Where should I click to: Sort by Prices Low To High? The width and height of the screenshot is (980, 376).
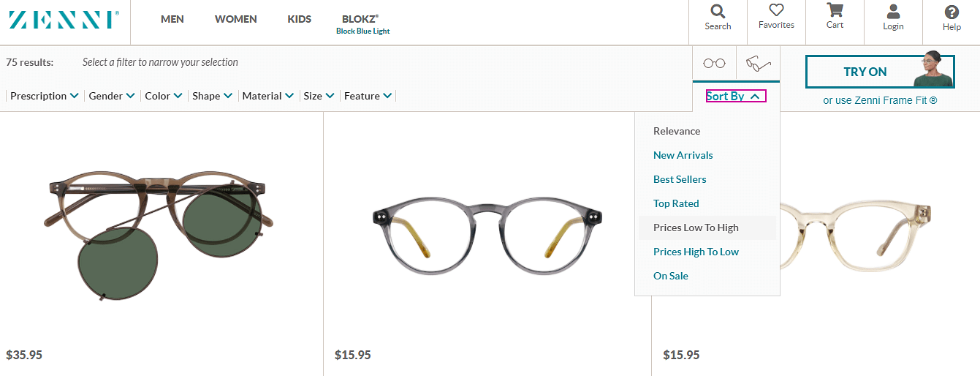(696, 228)
